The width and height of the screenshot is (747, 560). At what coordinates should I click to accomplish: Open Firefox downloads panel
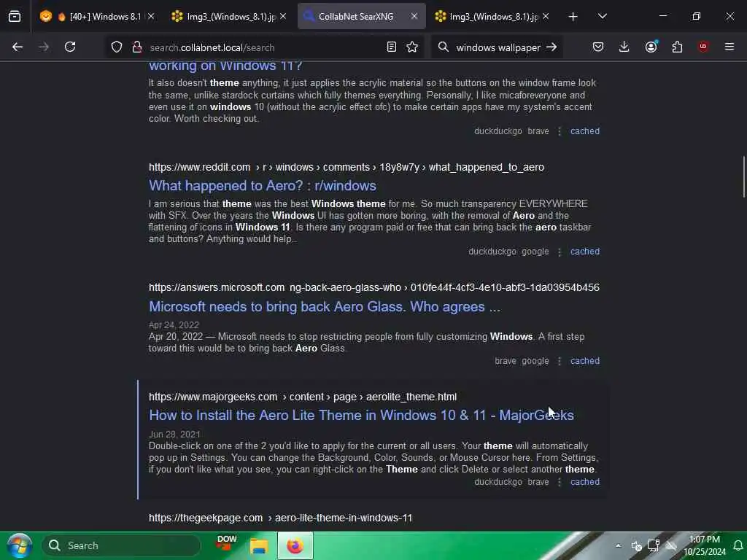(624, 47)
